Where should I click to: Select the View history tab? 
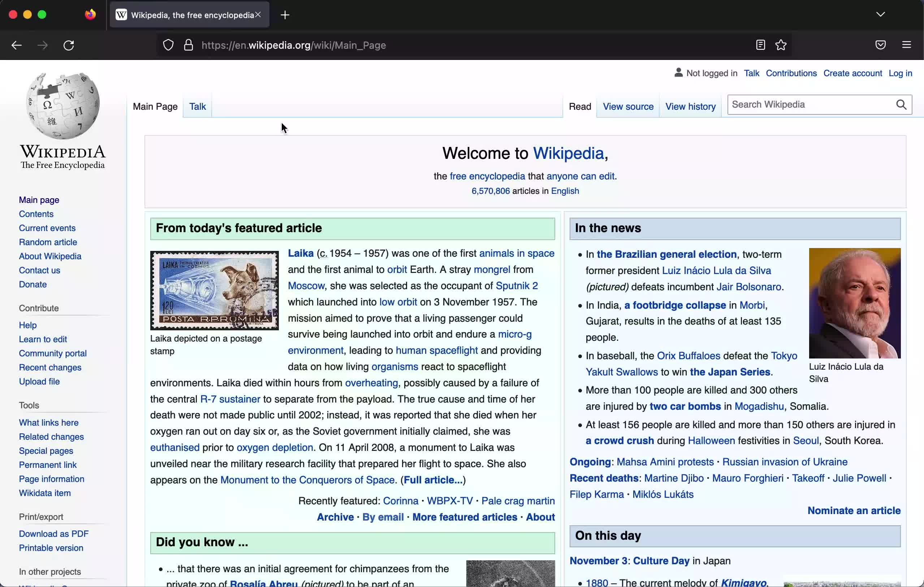point(690,106)
